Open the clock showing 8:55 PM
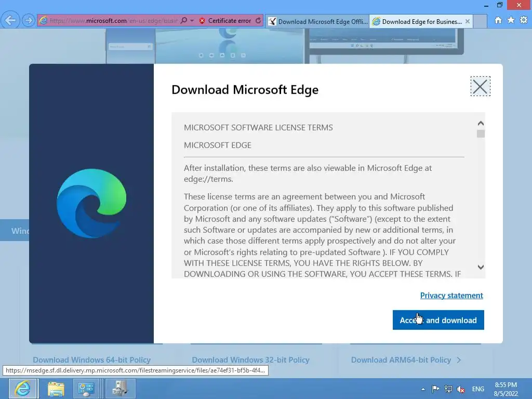The image size is (532, 399). (506, 389)
